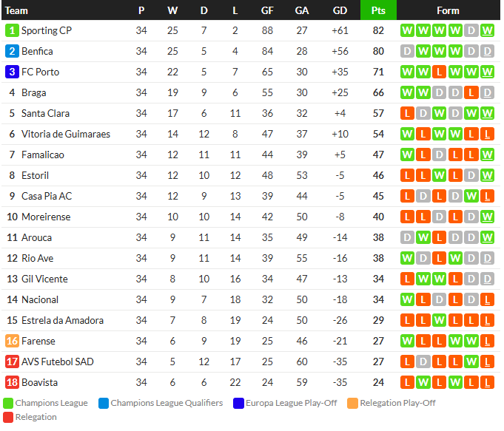Click the red Relegation legend swatch
The width and height of the screenshot is (504, 431).
coord(8,417)
